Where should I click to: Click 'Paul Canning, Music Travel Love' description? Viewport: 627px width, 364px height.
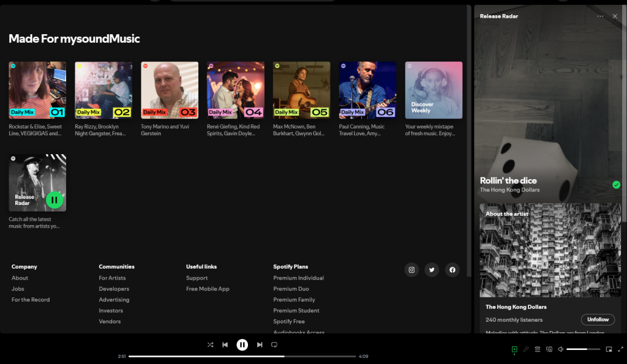tap(361, 130)
